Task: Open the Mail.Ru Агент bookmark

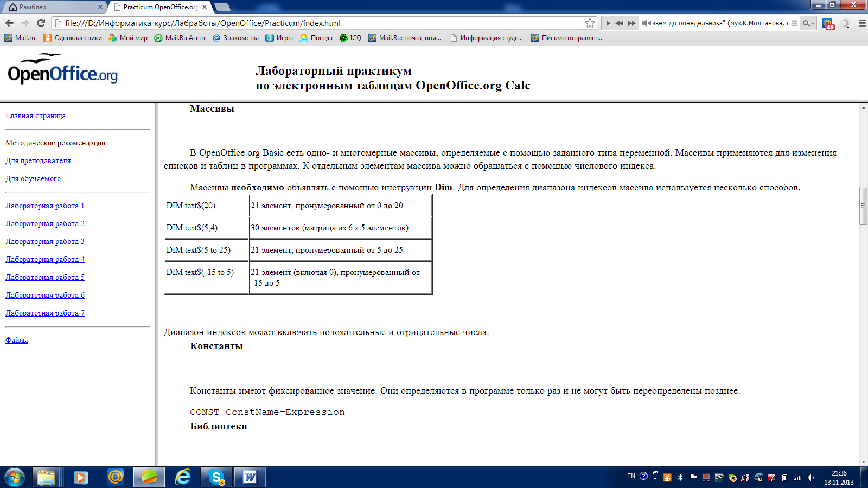Action: coord(180,38)
